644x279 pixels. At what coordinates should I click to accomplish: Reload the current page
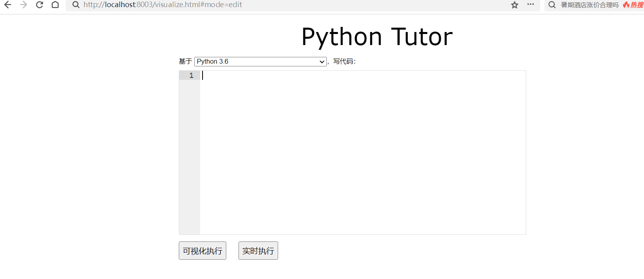(x=39, y=5)
